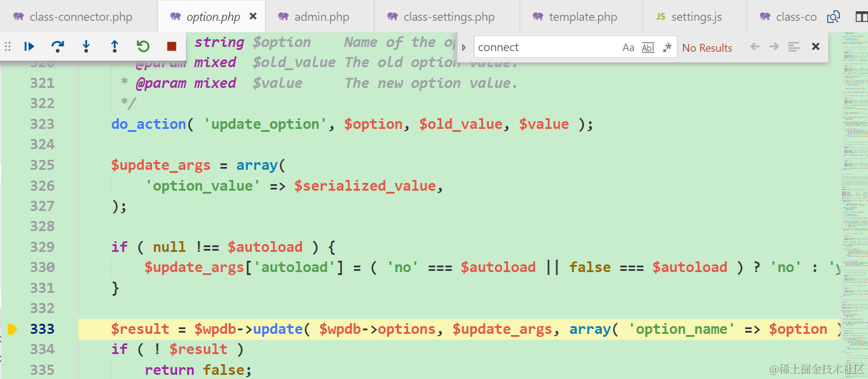
Task: Click the 'null' keyword on line 329
Action: tap(169, 247)
